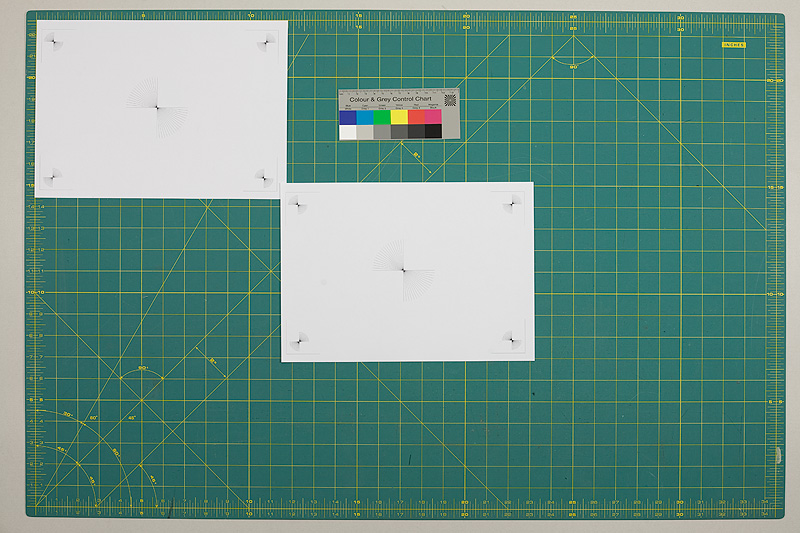Viewport: 800px width, 533px height.
Task: Click the yellow patch on the colour chart
Action: 398,116
